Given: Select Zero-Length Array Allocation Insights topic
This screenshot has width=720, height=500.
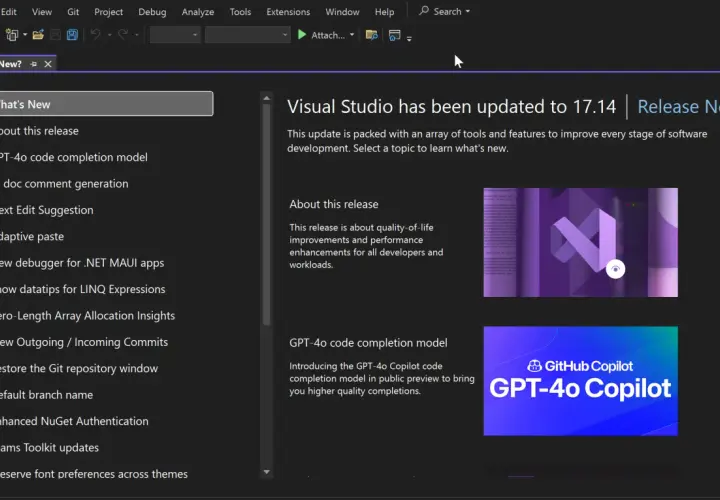Looking at the screenshot, I should point(88,316).
